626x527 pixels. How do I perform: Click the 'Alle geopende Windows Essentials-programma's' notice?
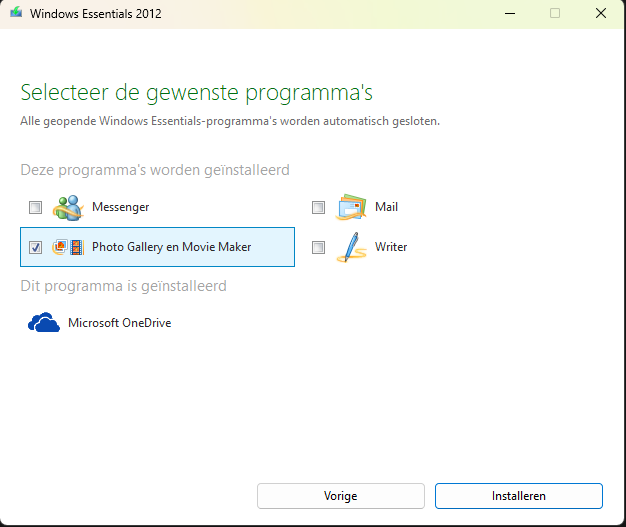pyautogui.click(x=230, y=121)
